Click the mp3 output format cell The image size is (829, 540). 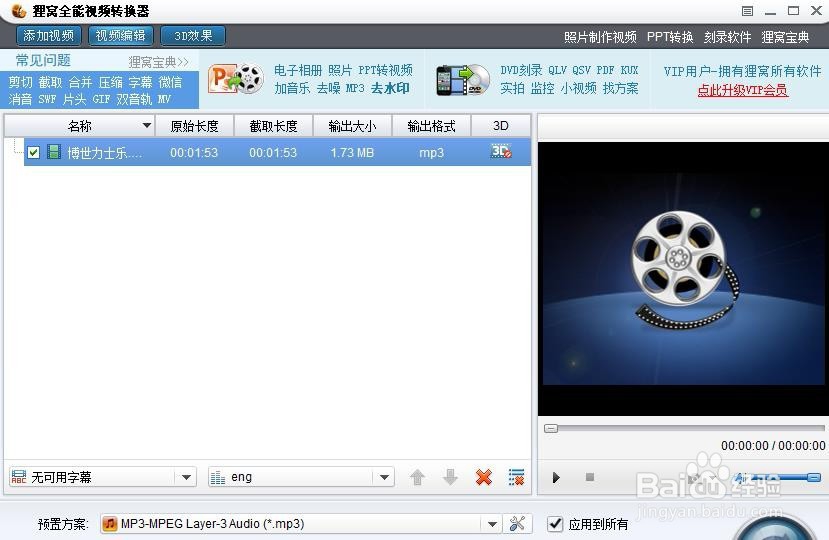[431, 153]
